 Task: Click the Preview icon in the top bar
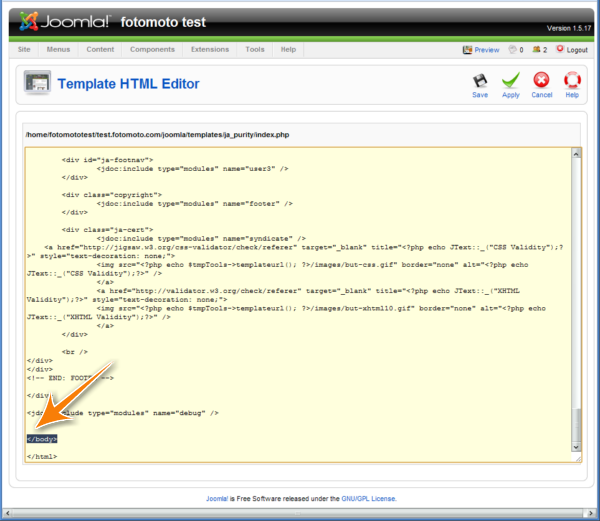pyautogui.click(x=467, y=50)
